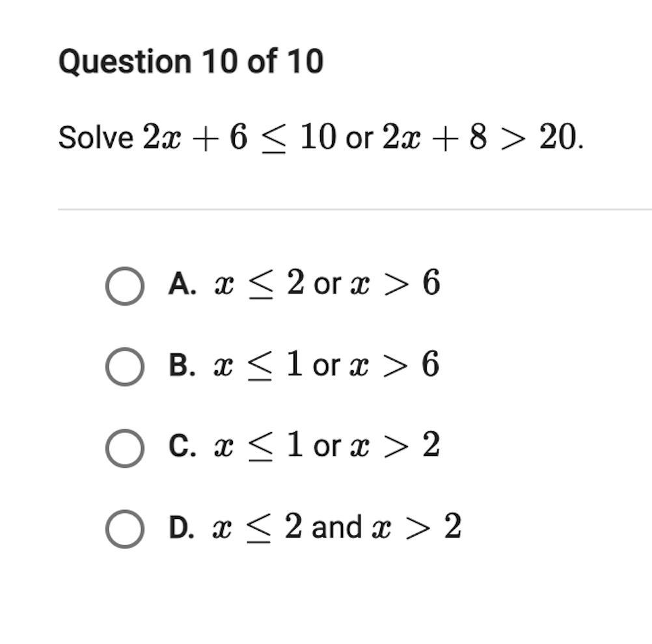
Task: Click the "D." letter label
Action: [x=182, y=528]
